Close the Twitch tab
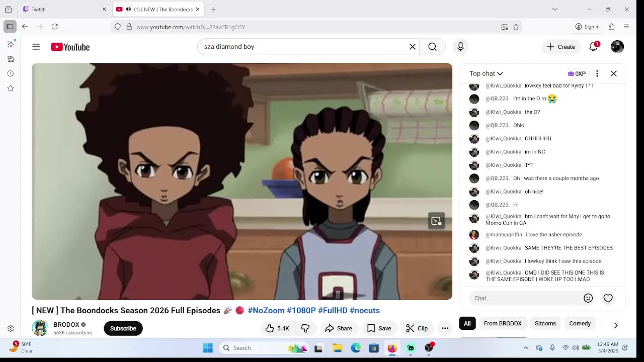Image resolution: width=644 pixels, height=362 pixels. click(x=104, y=9)
